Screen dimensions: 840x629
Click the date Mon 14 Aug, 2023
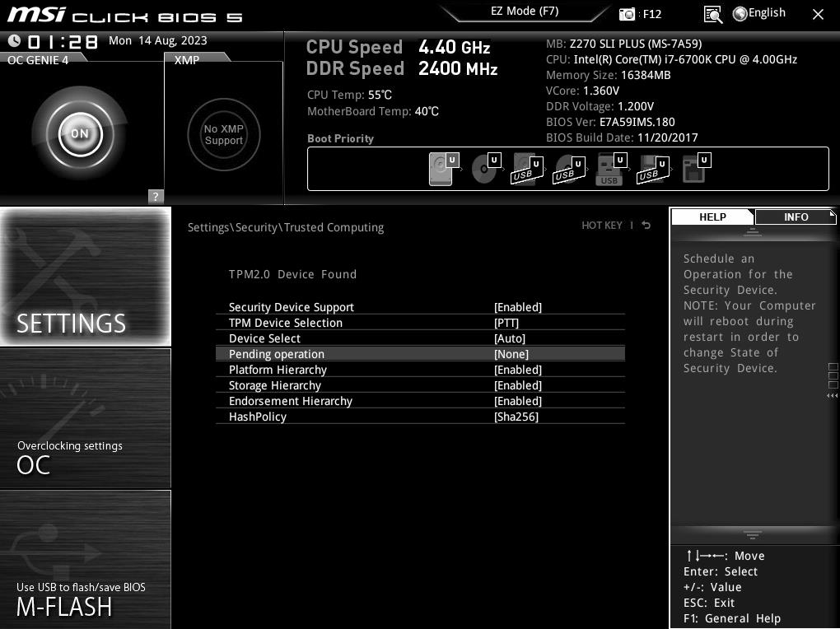pos(157,40)
